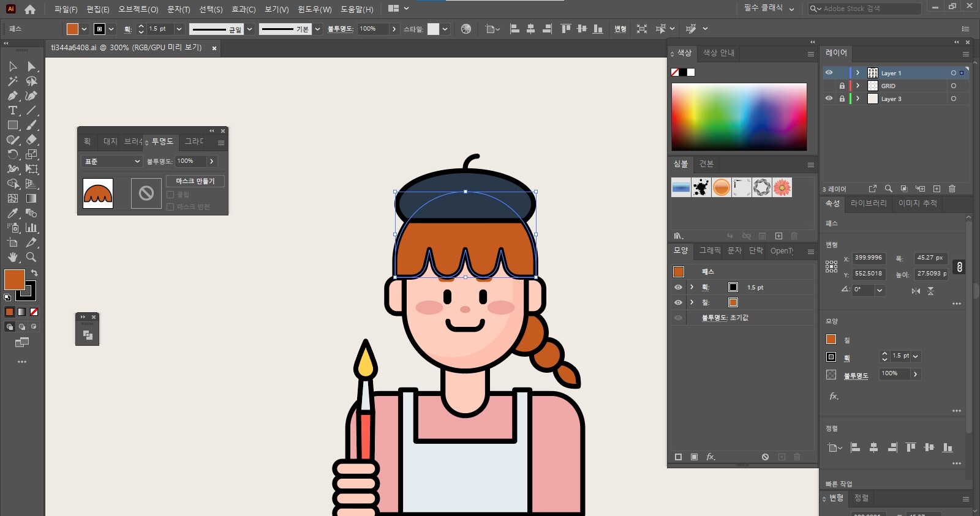The width and height of the screenshot is (980, 516).
Task: Toggle visibility of Layer 3
Action: 829,99
